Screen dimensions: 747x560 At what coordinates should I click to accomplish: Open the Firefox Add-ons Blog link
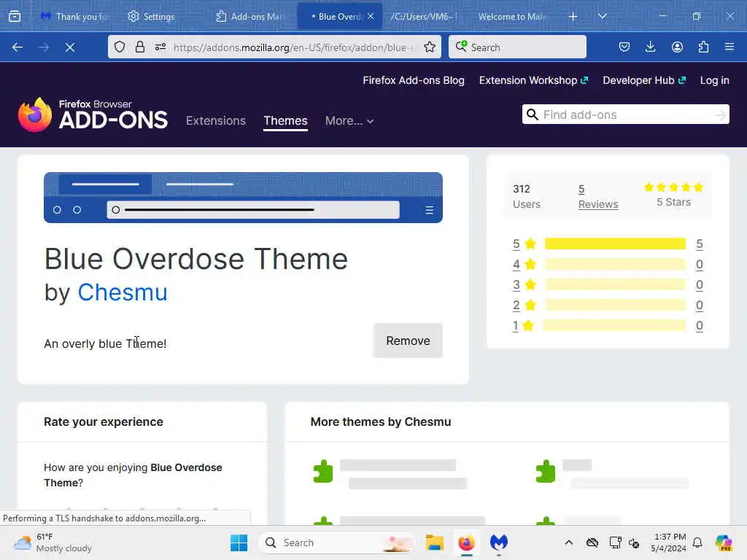click(x=414, y=80)
